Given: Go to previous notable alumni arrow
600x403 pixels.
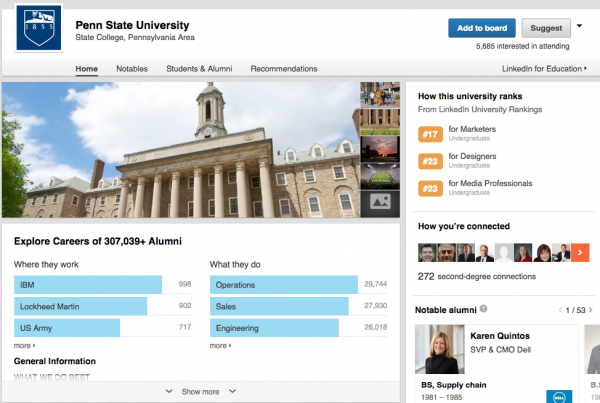Looking at the screenshot, I should (x=560, y=310).
